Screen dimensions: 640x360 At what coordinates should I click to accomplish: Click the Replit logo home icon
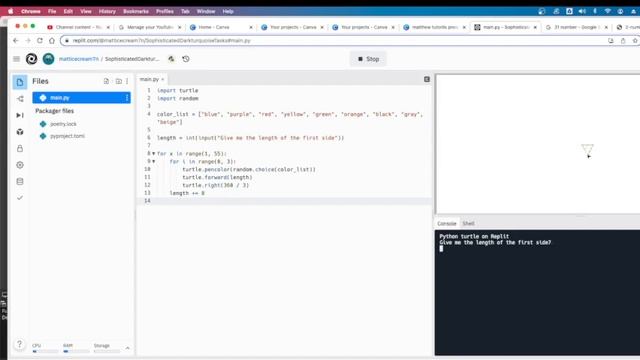tap(31, 59)
